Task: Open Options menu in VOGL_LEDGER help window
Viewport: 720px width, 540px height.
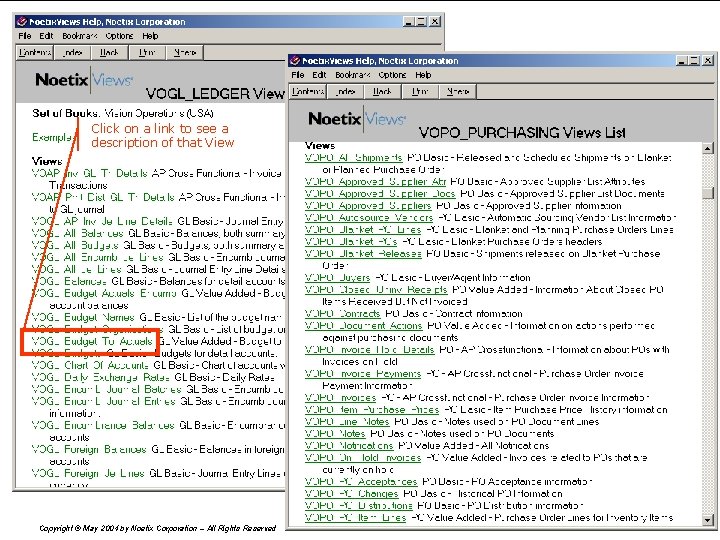Action: click(x=119, y=36)
